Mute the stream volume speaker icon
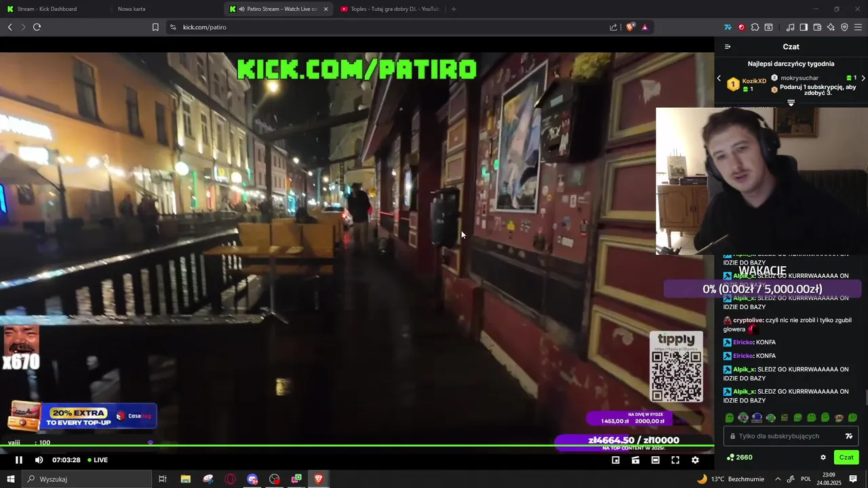 (x=39, y=460)
